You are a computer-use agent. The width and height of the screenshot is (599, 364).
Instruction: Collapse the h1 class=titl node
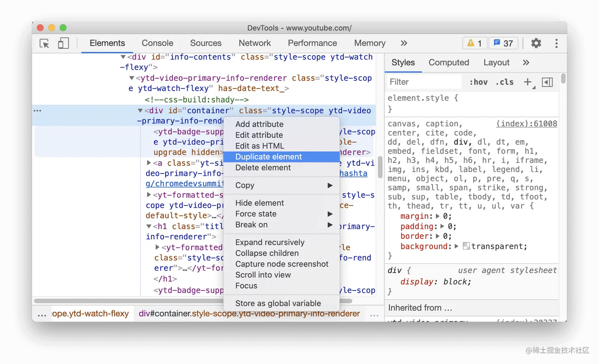(x=149, y=226)
